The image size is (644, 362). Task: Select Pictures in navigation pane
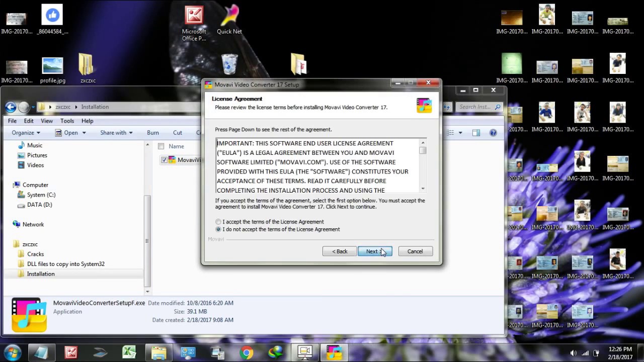pos(37,155)
